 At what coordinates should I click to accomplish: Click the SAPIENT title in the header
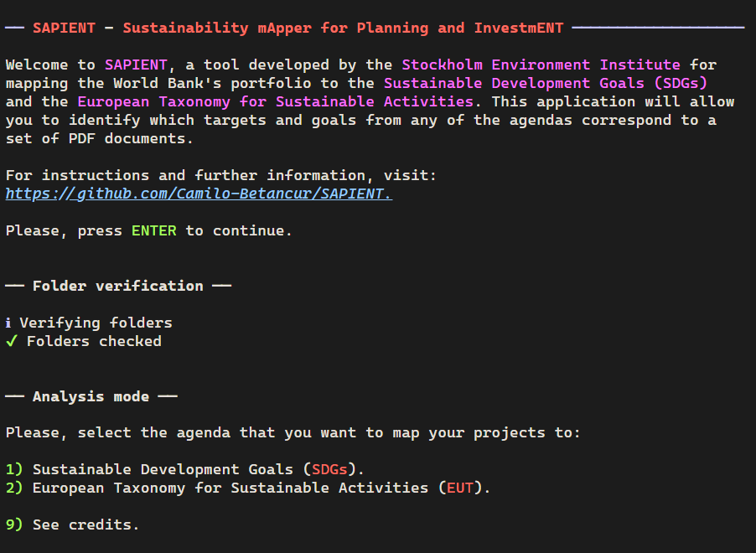(63, 27)
